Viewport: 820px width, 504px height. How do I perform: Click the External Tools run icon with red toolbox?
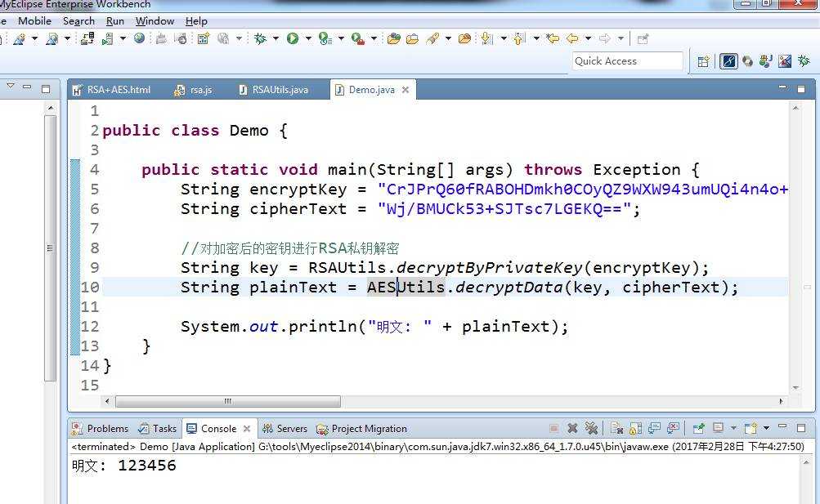tap(358, 38)
